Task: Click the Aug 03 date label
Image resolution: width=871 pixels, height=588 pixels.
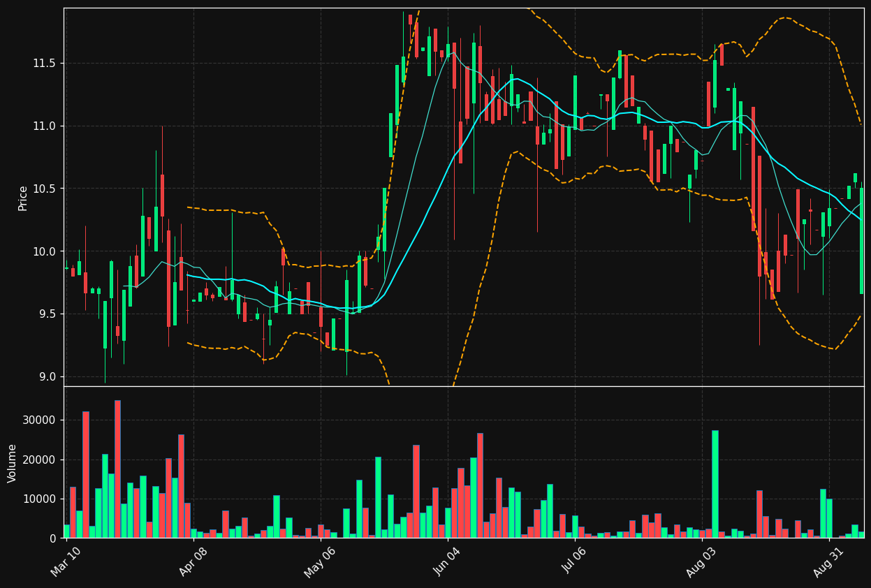Action: [x=701, y=561]
